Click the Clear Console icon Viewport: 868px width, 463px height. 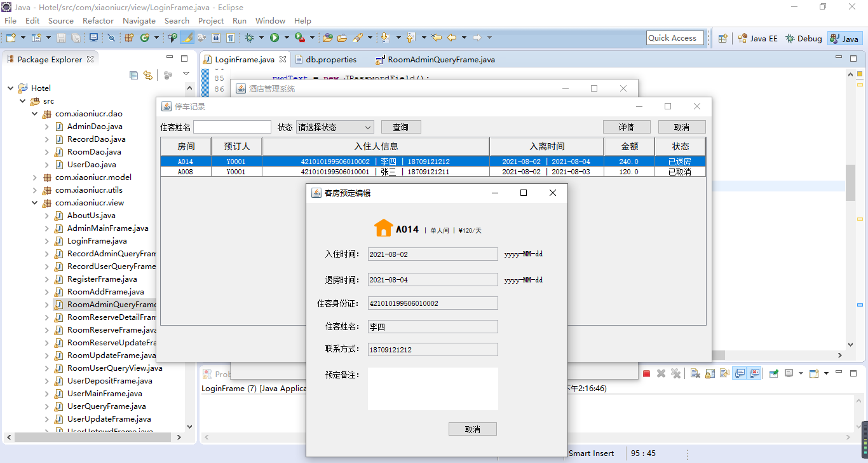695,373
